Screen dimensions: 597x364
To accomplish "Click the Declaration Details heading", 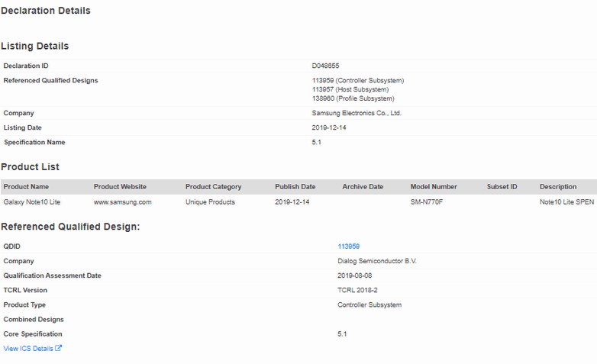I will pyautogui.click(x=46, y=11).
